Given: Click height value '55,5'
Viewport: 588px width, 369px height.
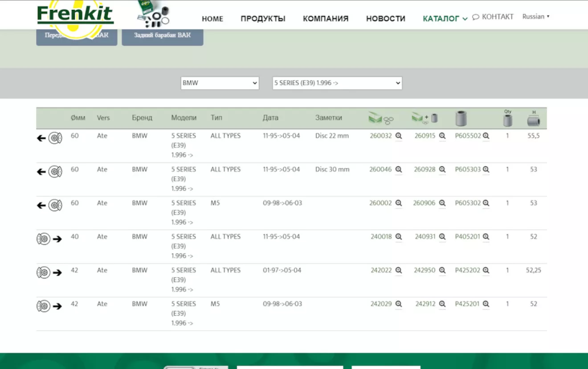Looking at the screenshot, I should [x=534, y=136].
